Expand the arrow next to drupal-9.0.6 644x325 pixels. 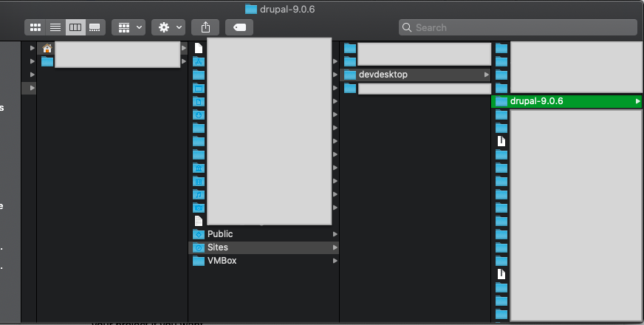(637, 101)
